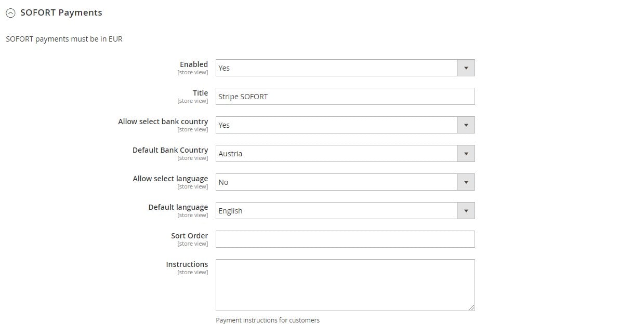Click the Default language field showing English
Viewport: 644px width, 336px height.
click(345, 211)
